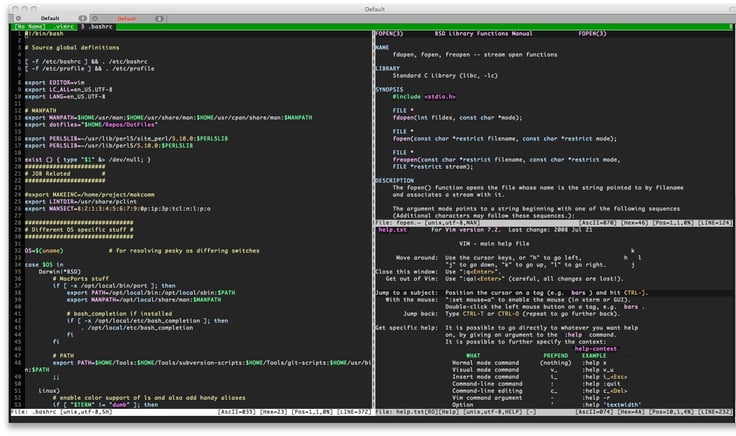Place cursor on '# Source global definitions' comment
Screen dimensions: 736x436
[72, 48]
